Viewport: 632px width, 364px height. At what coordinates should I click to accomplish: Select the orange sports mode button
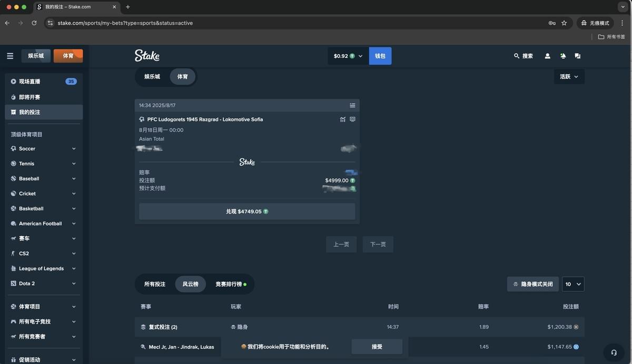pos(68,56)
